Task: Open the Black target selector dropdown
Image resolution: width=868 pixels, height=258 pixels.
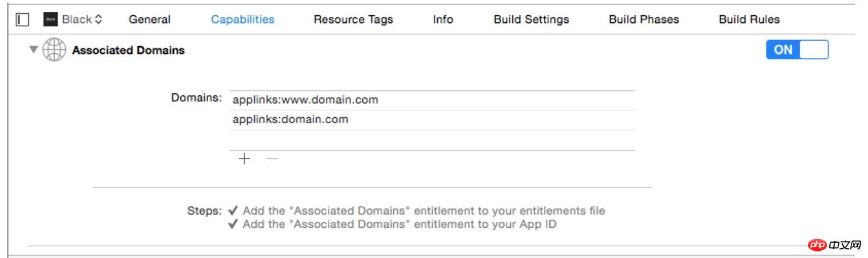Action: pos(82,20)
